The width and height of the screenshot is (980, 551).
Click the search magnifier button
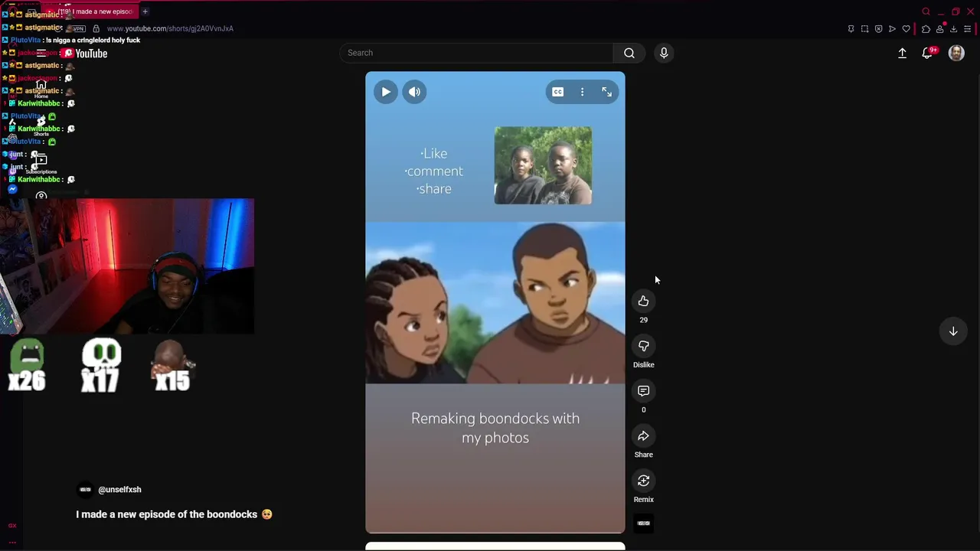pyautogui.click(x=629, y=53)
